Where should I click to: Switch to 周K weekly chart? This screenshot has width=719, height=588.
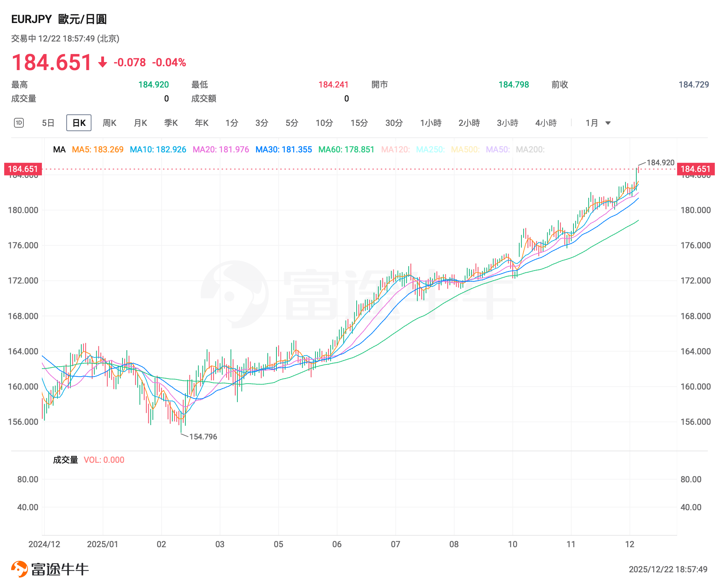(x=109, y=123)
